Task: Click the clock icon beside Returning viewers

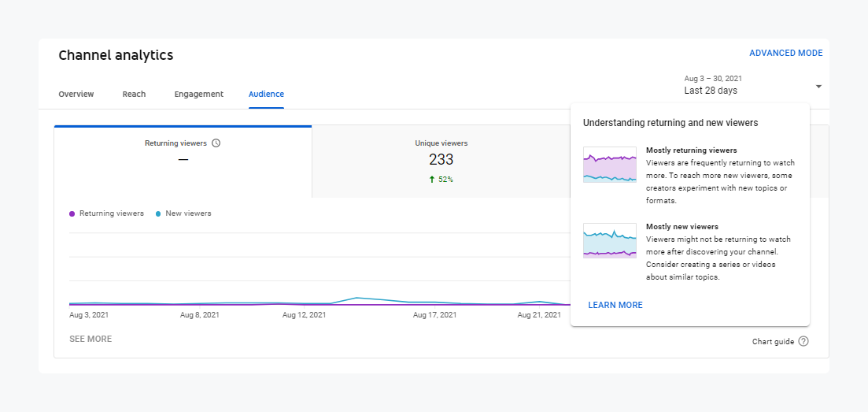Action: (216, 143)
